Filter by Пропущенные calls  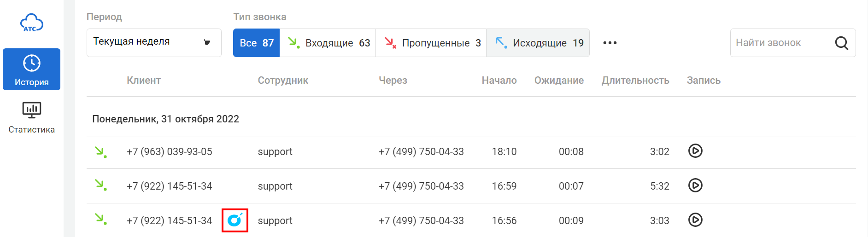431,43
